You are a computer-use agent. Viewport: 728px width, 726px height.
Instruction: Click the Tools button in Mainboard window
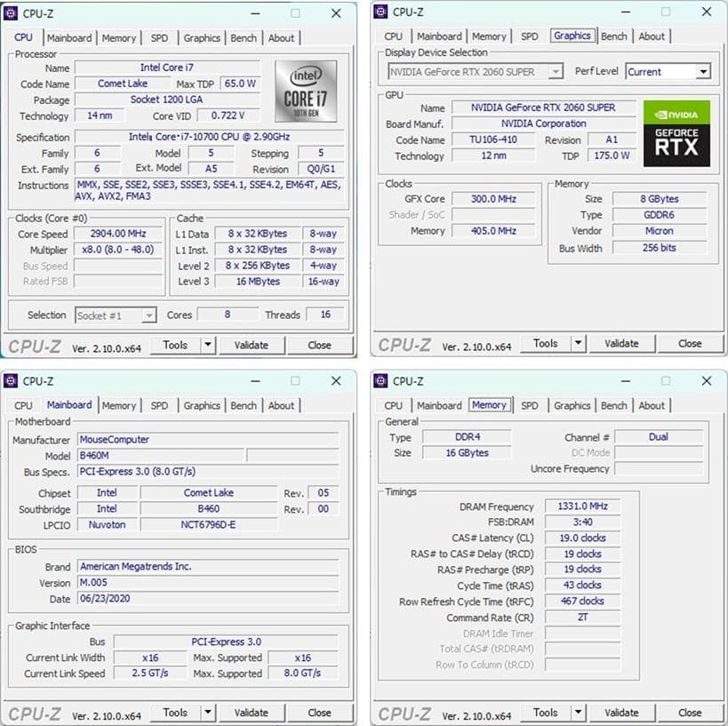point(177,712)
